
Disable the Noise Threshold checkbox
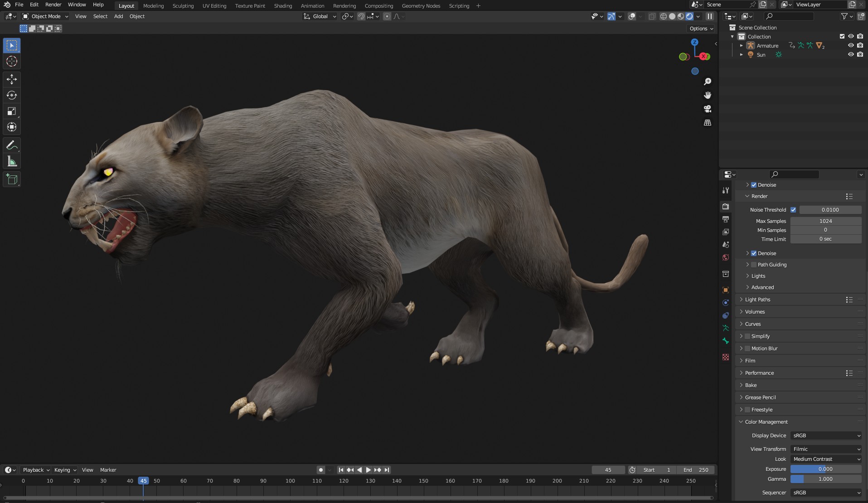(x=793, y=210)
